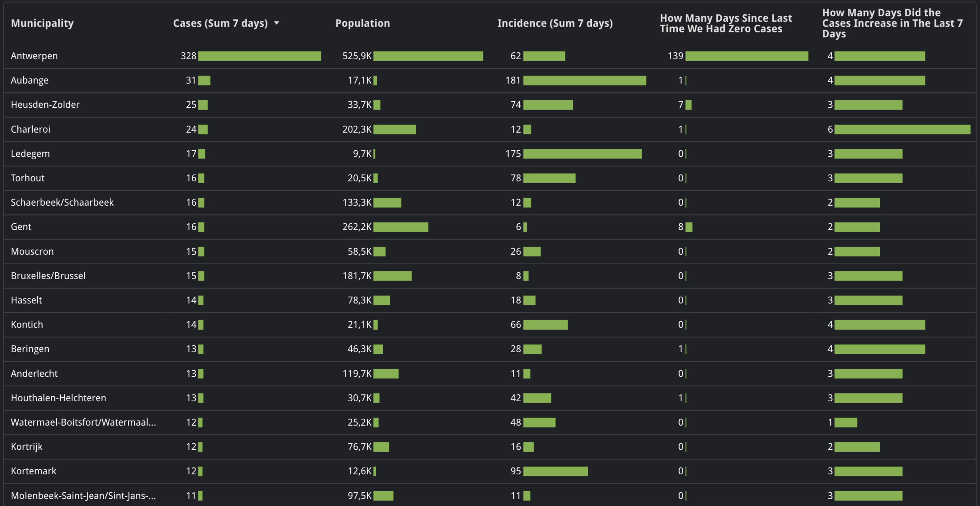Click the Ledegem incidence bar showing 175
980x506 pixels.
[582, 154]
